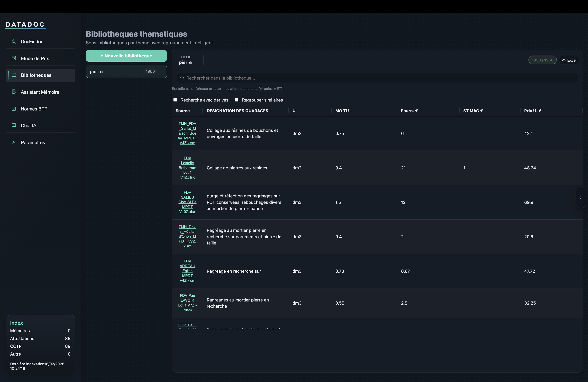Image resolution: width=588 pixels, height=382 pixels.
Task: Click the Nouvelle bibliotheque button
Action: click(126, 56)
